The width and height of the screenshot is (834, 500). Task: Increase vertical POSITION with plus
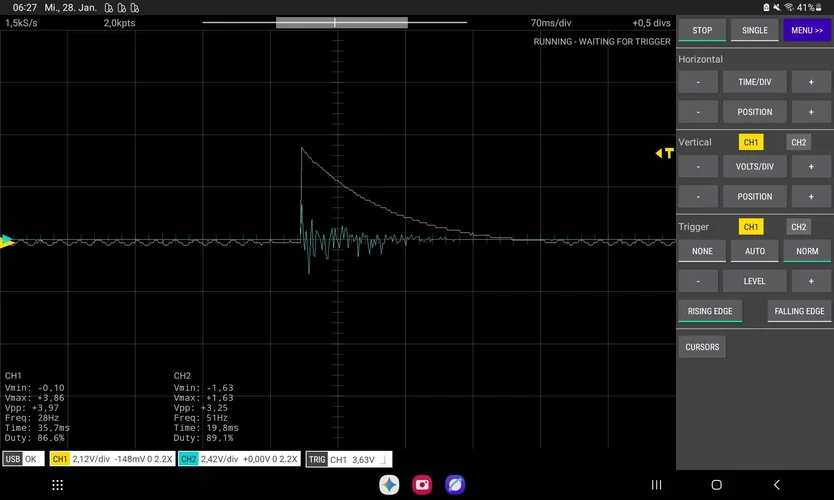coord(811,196)
